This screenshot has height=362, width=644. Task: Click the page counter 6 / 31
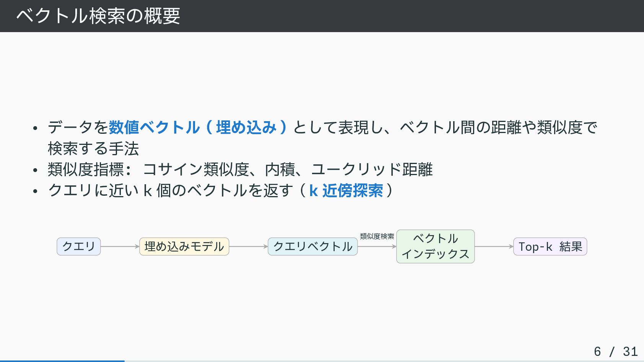tap(616, 351)
